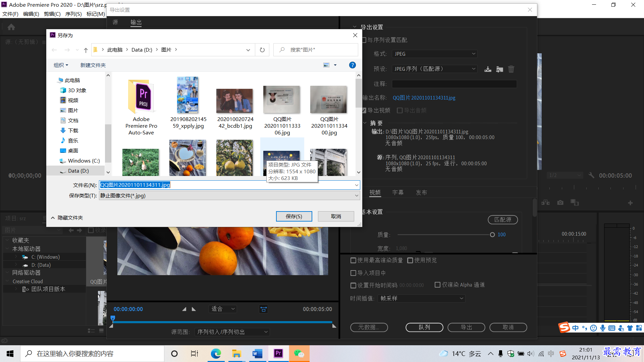Viewport: 644px width, 362px height.
Task: Open the 保存类型 dropdown
Action: [x=229, y=195]
